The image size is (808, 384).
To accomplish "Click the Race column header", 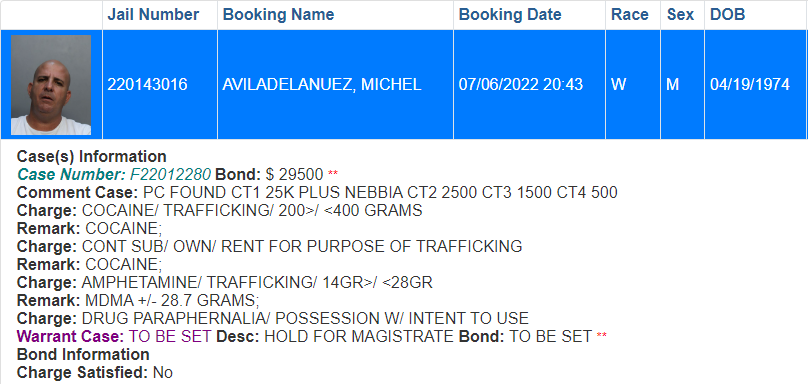I will coord(630,14).
